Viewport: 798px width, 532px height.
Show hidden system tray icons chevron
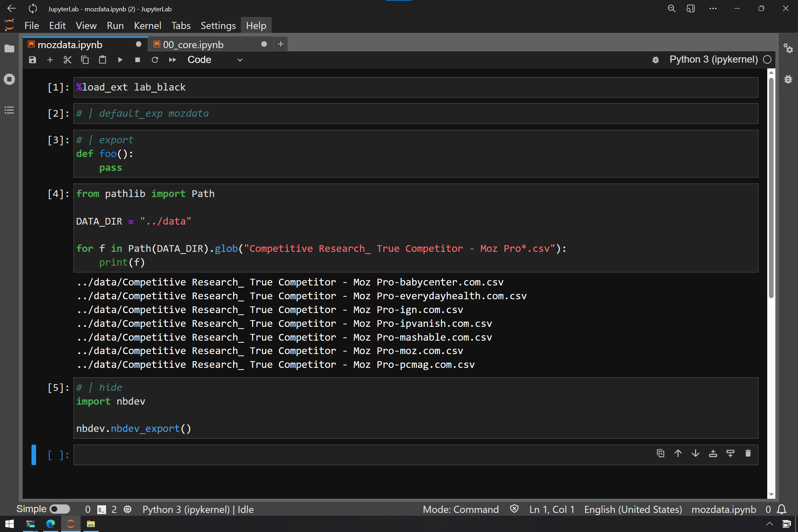click(x=769, y=524)
